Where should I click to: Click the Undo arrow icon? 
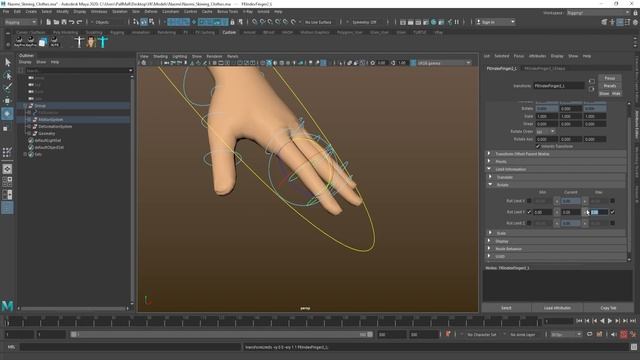click(x=71, y=22)
